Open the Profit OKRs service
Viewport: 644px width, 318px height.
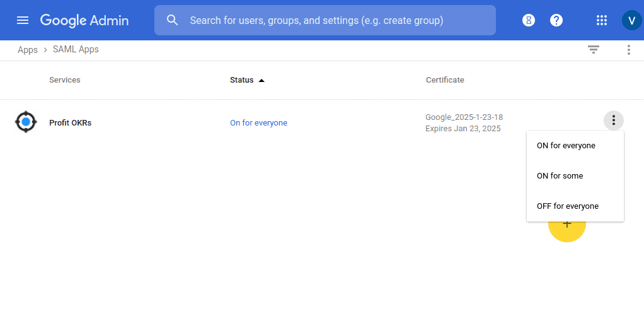[70, 122]
